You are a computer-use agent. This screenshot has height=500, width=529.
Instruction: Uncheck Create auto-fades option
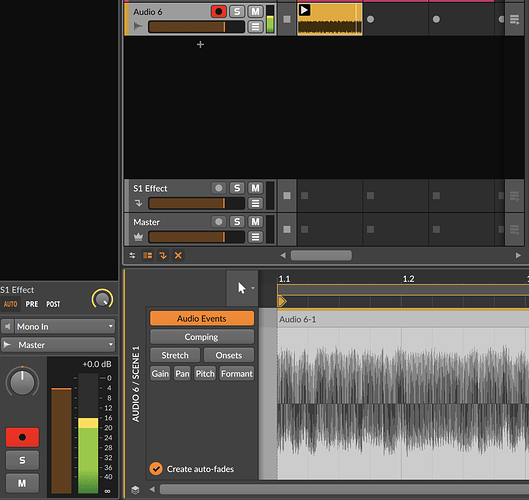[156, 469]
